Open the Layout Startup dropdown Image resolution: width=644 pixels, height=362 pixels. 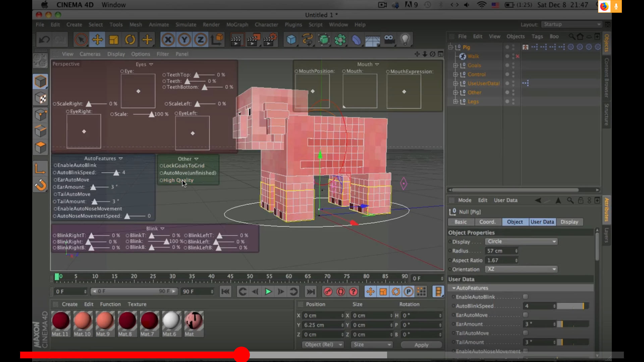572,24
